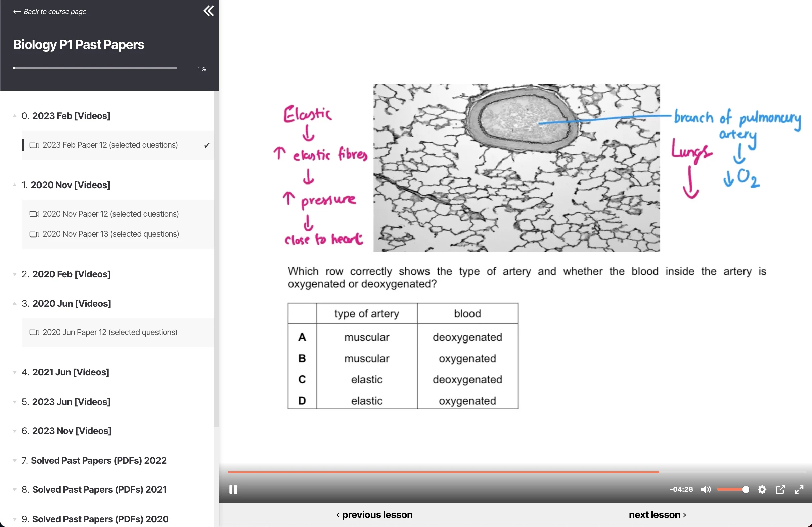The height and width of the screenshot is (527, 812).
Task: Click video icon beside 2020 Nov Paper 12
Action: click(34, 214)
